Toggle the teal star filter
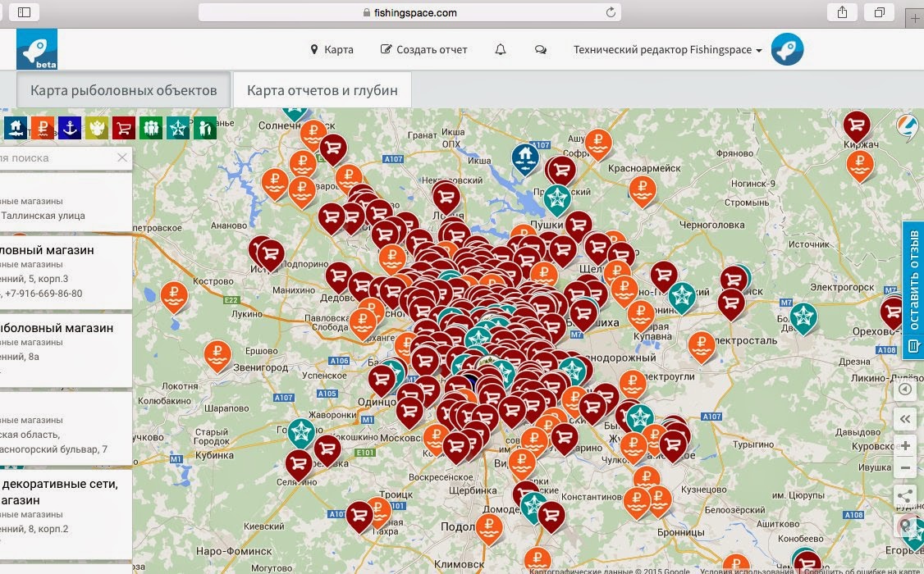This screenshot has height=574, width=924. [x=178, y=128]
